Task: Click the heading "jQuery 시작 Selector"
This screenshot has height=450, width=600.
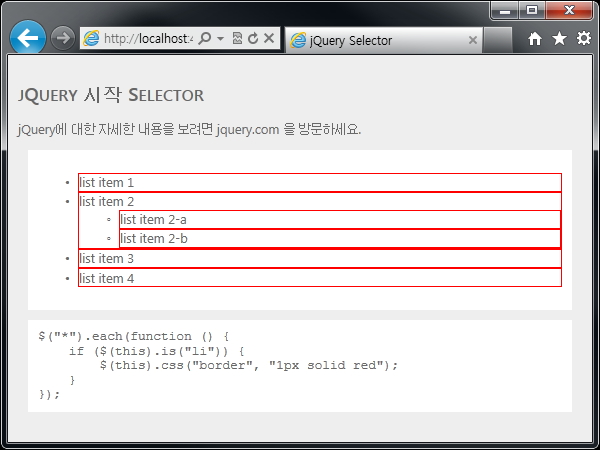Action: (x=111, y=95)
